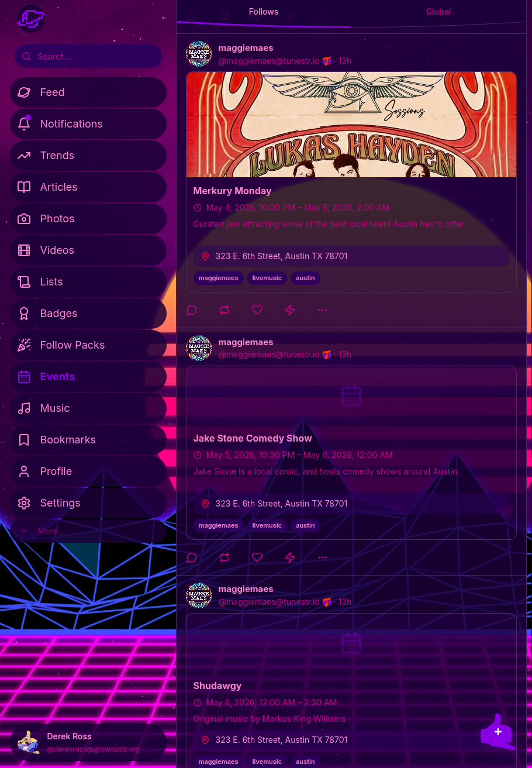Expand the More section in sidebar
The image size is (532, 768).
50,531
